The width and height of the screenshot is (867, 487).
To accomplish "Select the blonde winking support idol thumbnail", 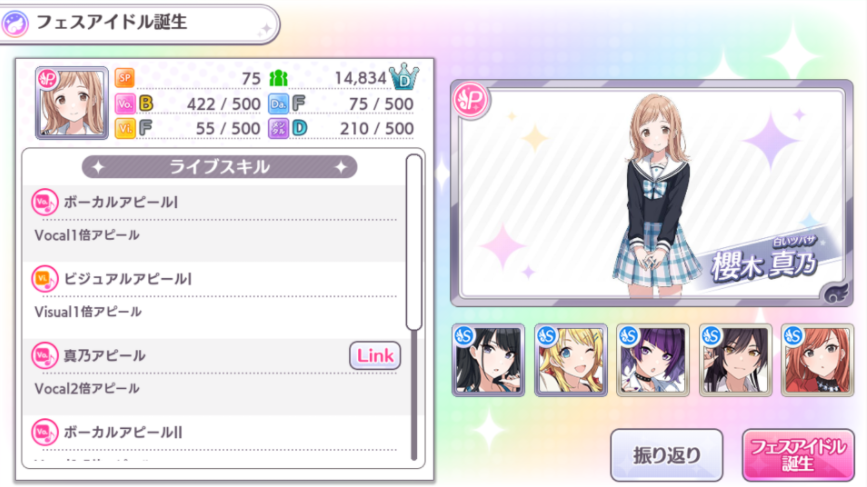I will [571, 360].
